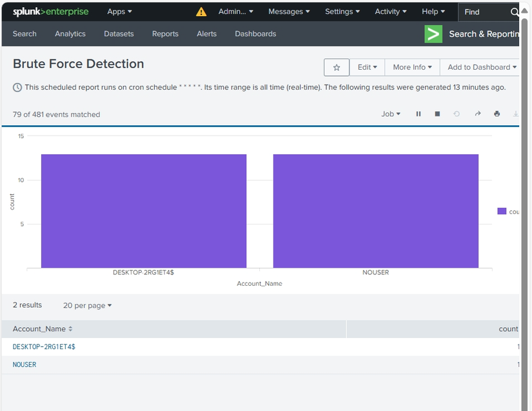This screenshot has width=532, height=411.
Task: Open the Help menu
Action: [433, 12]
